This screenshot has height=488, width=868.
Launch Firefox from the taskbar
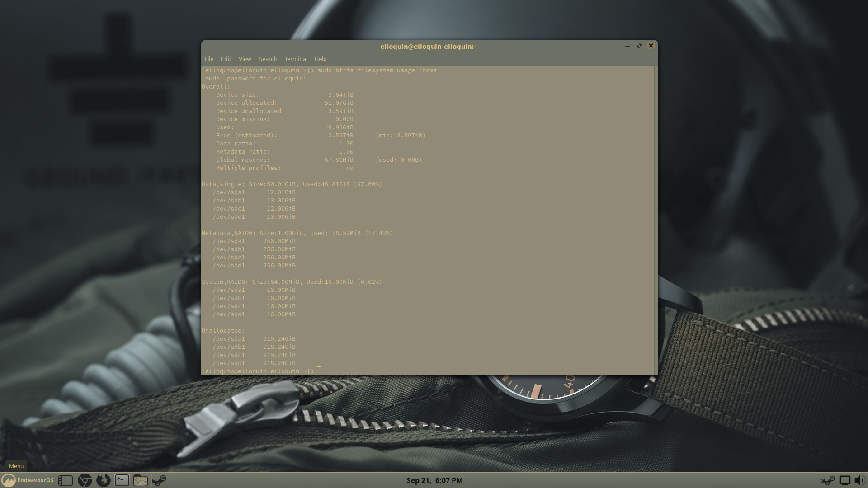[x=103, y=480]
